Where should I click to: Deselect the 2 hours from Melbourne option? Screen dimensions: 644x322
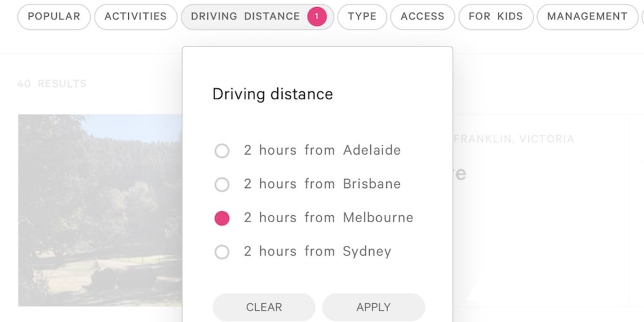[x=222, y=218]
